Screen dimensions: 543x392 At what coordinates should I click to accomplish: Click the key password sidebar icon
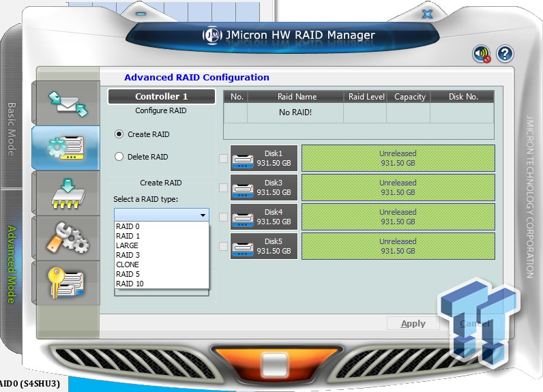(x=66, y=283)
